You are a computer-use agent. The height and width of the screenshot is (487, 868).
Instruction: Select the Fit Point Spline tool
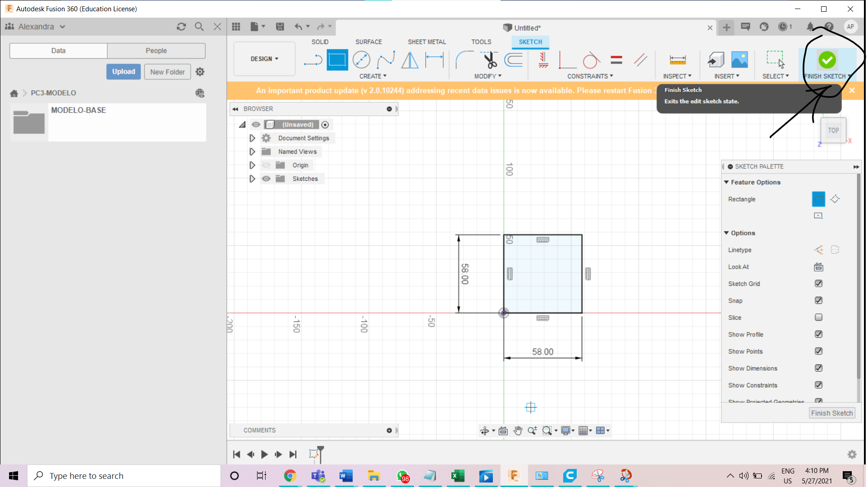tap(386, 60)
